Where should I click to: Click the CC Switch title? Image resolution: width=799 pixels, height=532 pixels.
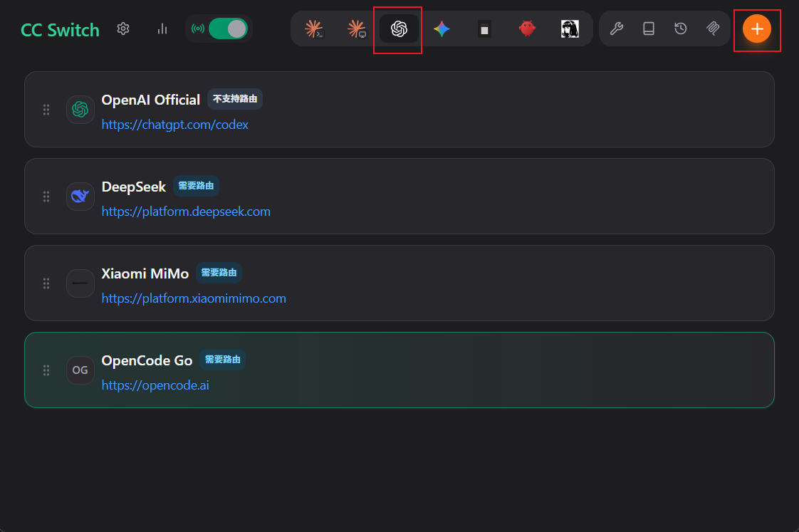click(60, 30)
